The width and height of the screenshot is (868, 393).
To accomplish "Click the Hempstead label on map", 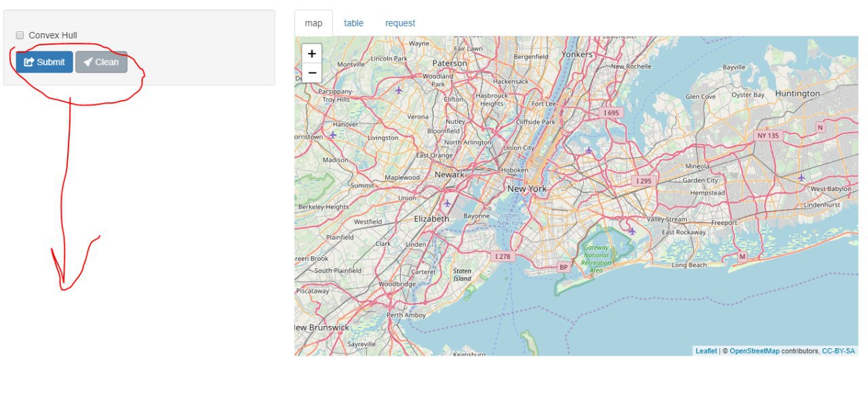I will tap(707, 192).
